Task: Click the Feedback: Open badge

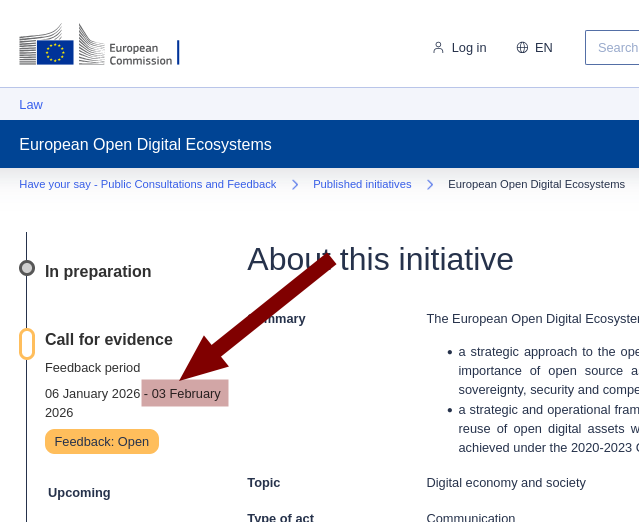Action: (102, 442)
